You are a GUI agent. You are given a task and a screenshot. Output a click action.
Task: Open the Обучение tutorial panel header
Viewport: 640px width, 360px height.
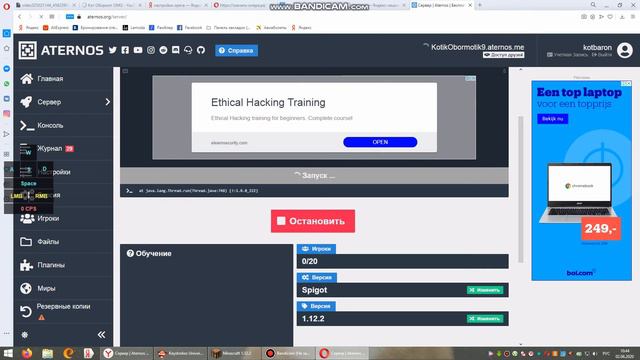click(x=149, y=253)
